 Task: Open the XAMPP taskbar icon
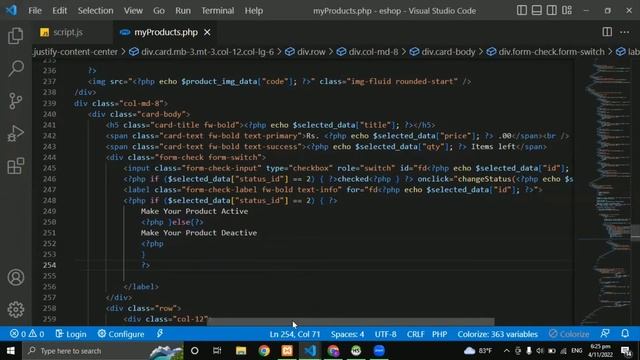[x=287, y=351]
